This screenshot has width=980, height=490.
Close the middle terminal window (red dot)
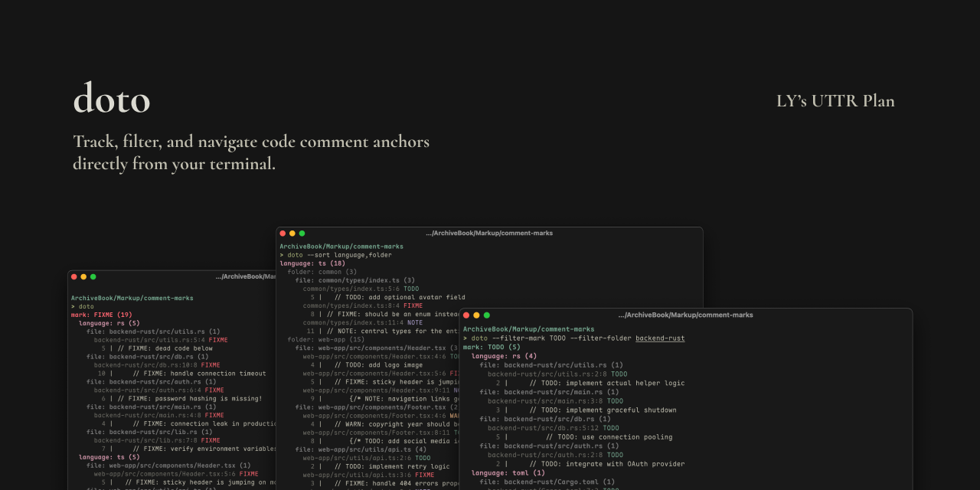tap(283, 233)
